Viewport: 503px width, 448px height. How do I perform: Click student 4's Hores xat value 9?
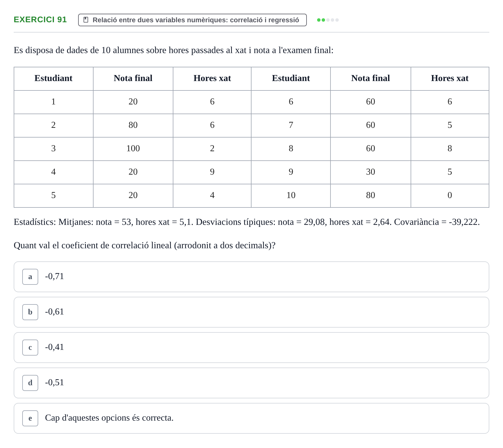pos(212,172)
